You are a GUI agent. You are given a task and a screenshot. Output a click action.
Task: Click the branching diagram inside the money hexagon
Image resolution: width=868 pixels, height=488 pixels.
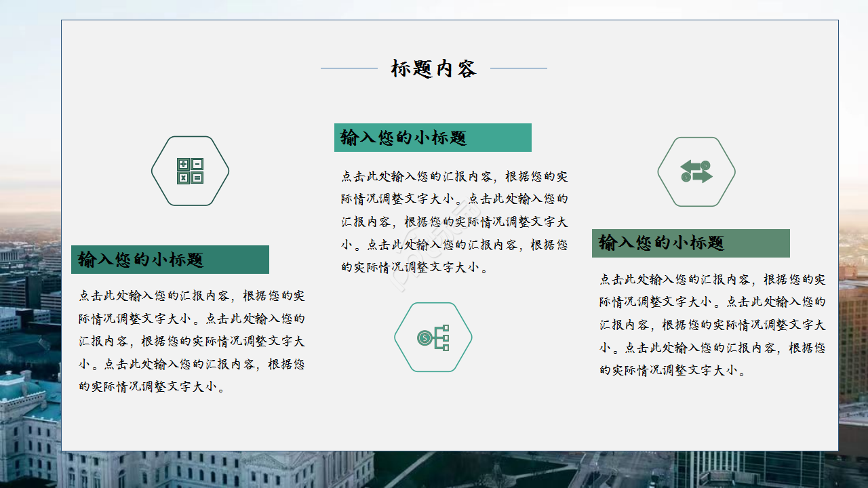tap(443, 338)
